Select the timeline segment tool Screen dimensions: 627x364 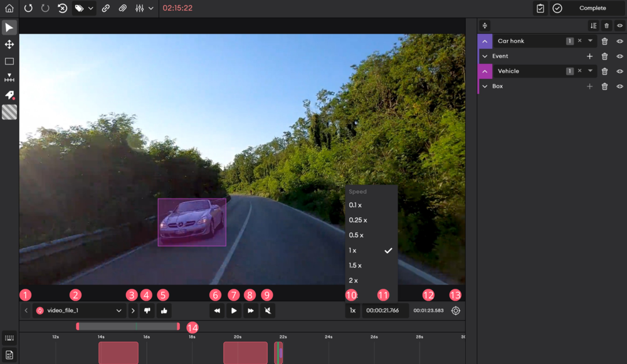(x=9, y=78)
